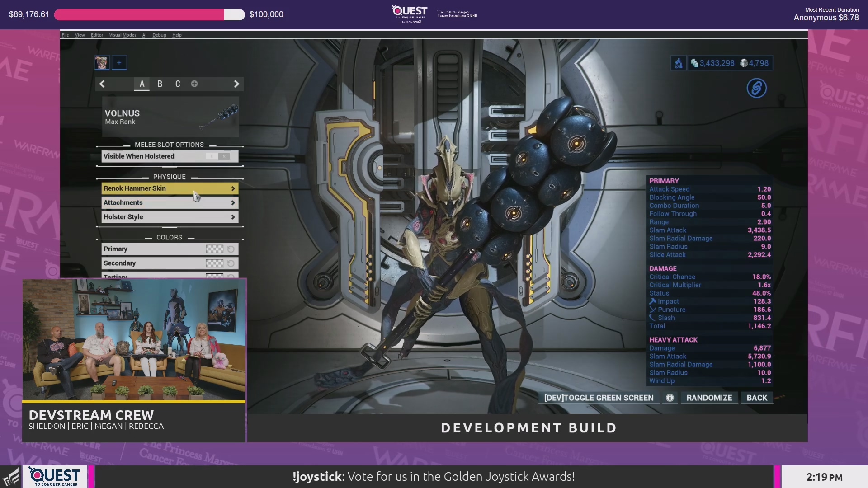
Task: Expand the Attachments options
Action: pyautogui.click(x=170, y=203)
